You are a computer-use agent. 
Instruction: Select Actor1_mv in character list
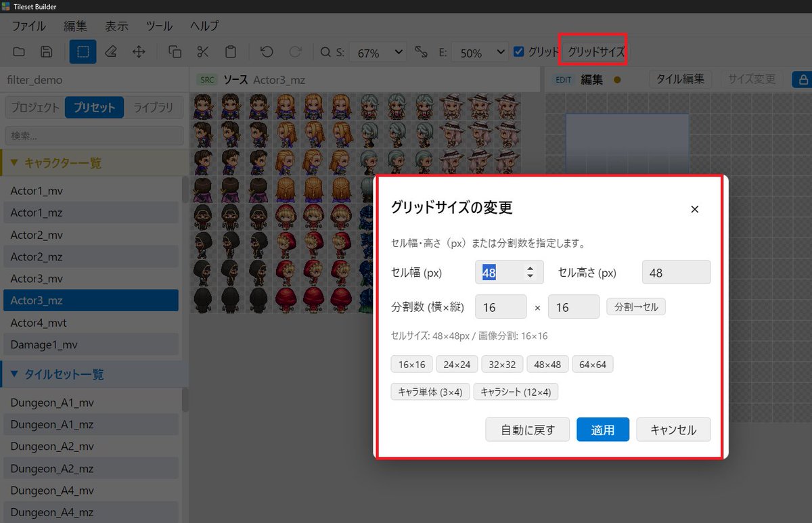point(91,191)
